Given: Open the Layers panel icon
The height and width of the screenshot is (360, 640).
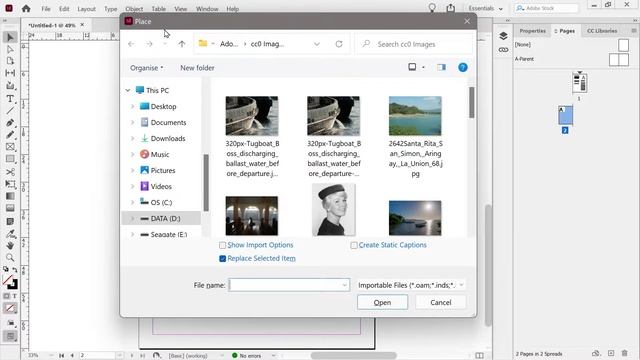Looking at the screenshot, I should tap(503, 36).
